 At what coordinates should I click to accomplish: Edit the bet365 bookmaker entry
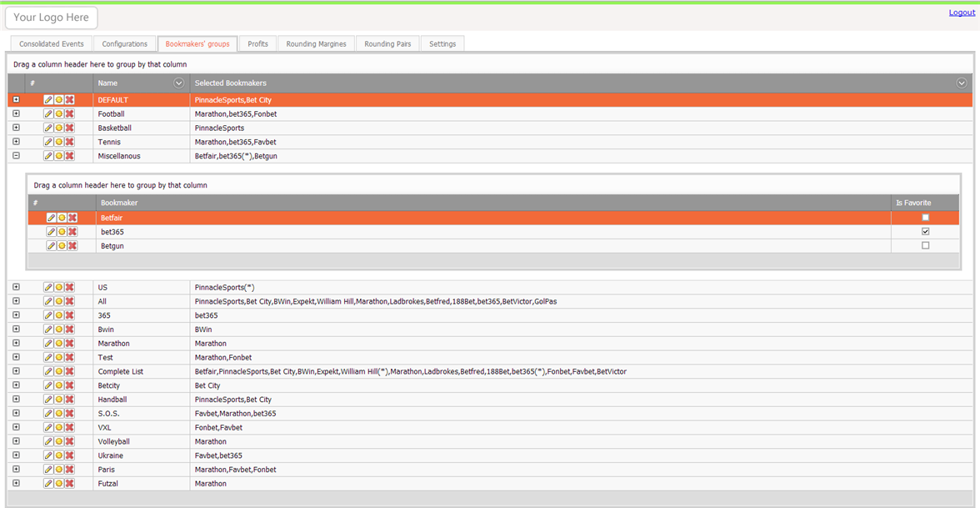click(x=51, y=232)
